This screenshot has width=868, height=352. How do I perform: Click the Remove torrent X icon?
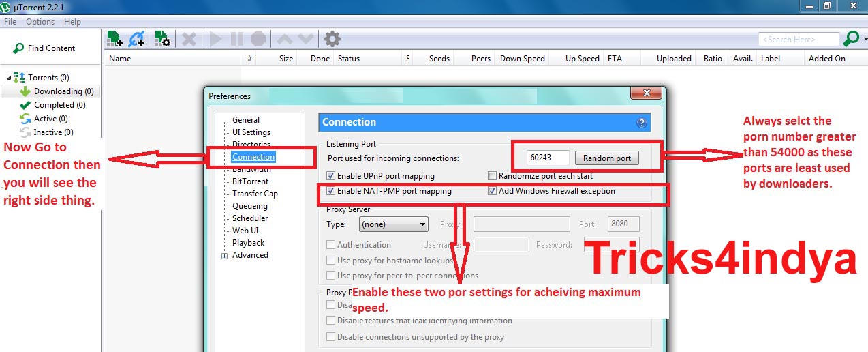[189, 39]
